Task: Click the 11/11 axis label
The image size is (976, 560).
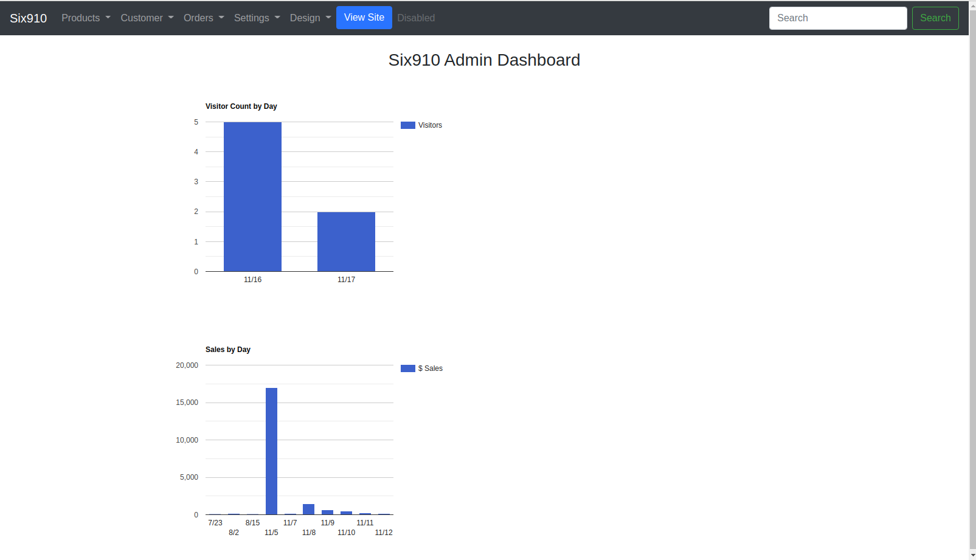Action: click(365, 523)
